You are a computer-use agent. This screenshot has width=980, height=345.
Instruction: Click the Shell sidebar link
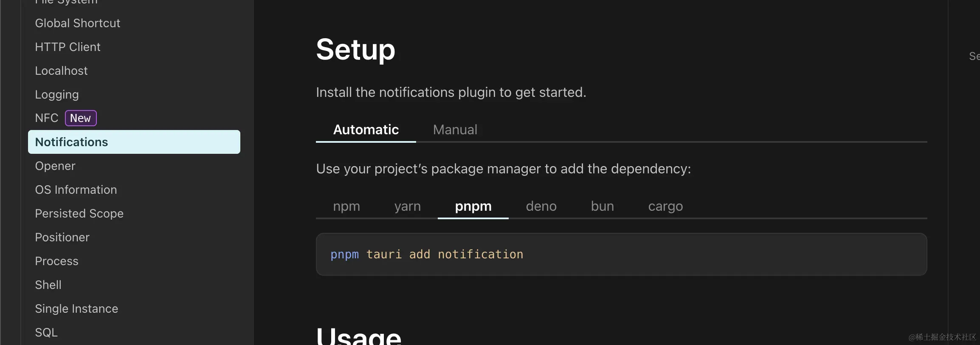[x=48, y=285]
